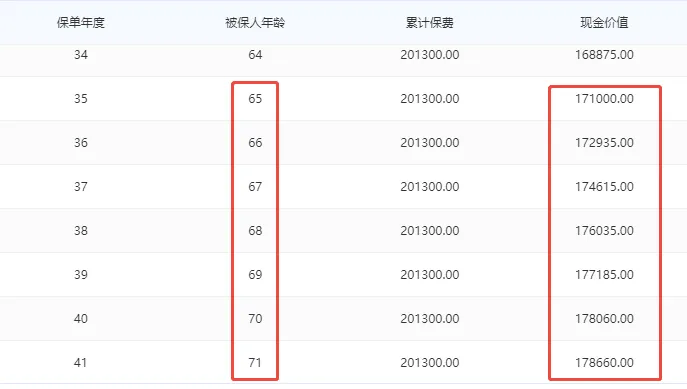The image size is (687, 389).
Task: Click 201300.00 premium in year 35 row
Action: point(429,99)
